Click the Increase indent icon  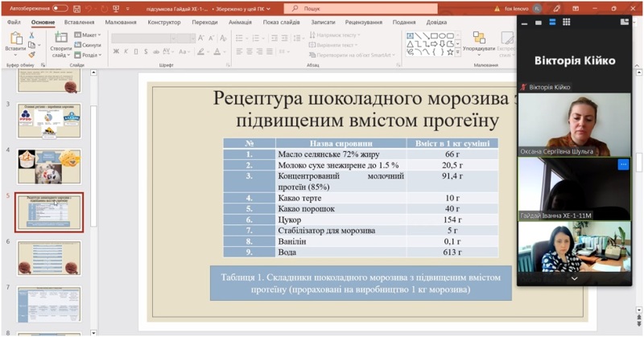tap(284, 38)
